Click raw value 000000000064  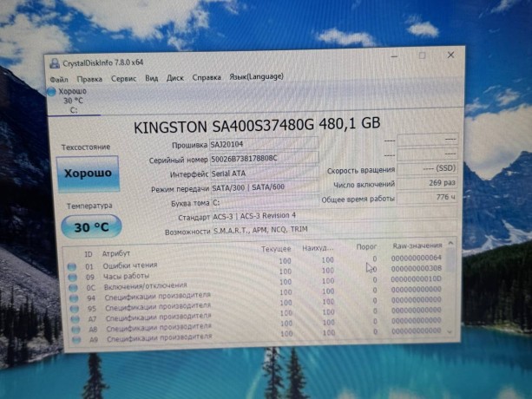point(416,258)
